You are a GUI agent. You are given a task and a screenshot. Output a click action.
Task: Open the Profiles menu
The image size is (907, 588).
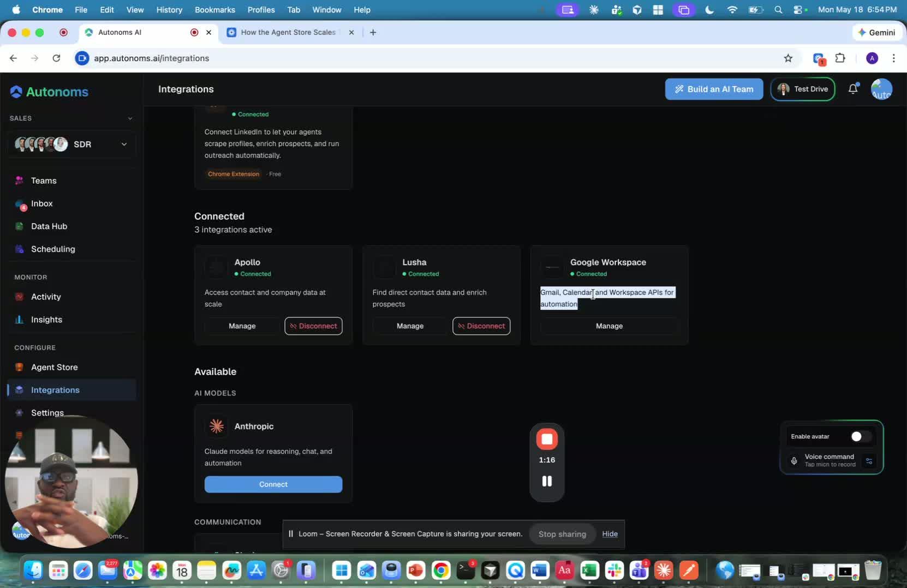[x=261, y=10]
